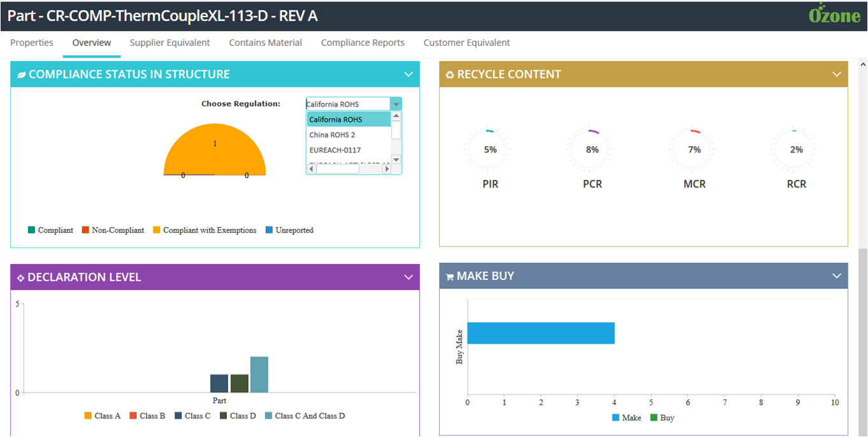Choose EUREACH-0117 in the regulation list
The width and height of the screenshot is (868, 437).
pos(335,151)
